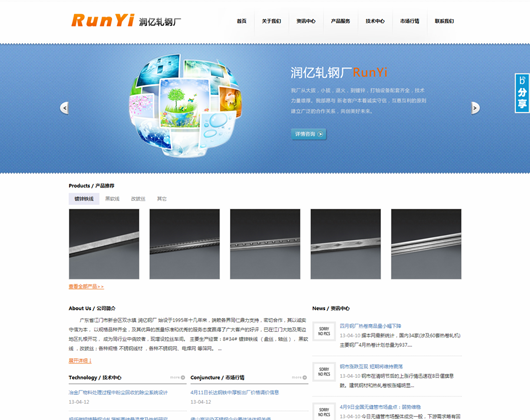Click the more icon beside Technology heading
The image size is (530, 420).
tap(177, 377)
